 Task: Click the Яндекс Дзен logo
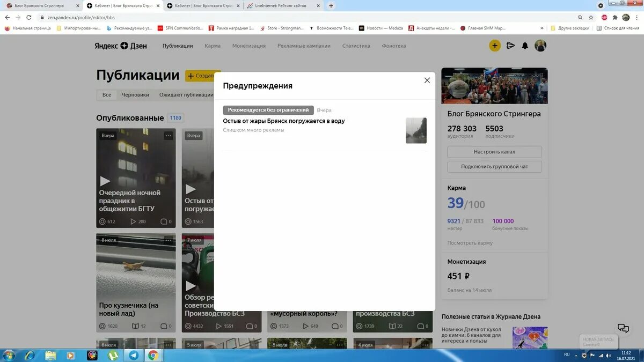tap(120, 46)
